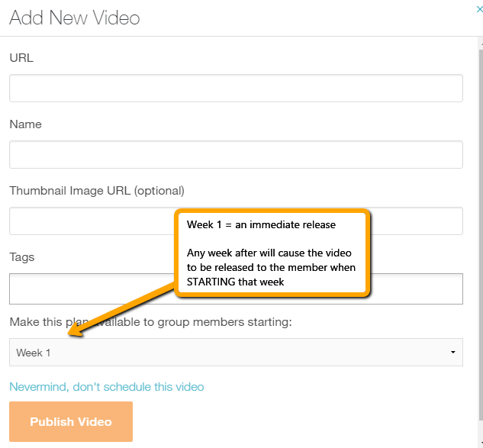This screenshot has height=448, width=483.
Task: Click the Add New Video heading
Action: pos(75,18)
